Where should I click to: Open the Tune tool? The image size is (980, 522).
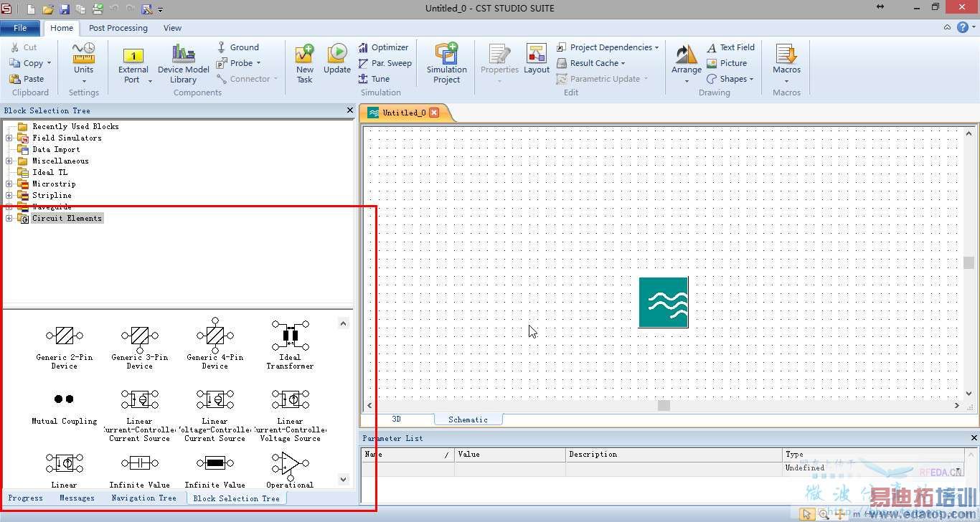[374, 79]
